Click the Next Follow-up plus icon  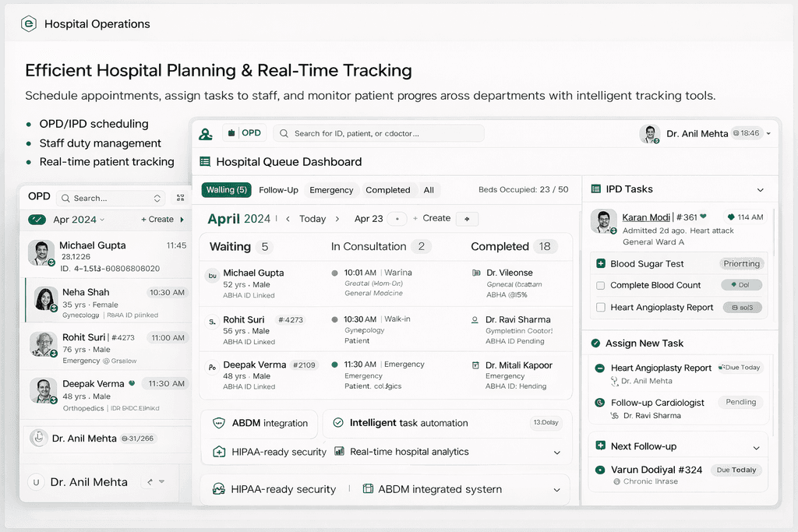click(600, 446)
